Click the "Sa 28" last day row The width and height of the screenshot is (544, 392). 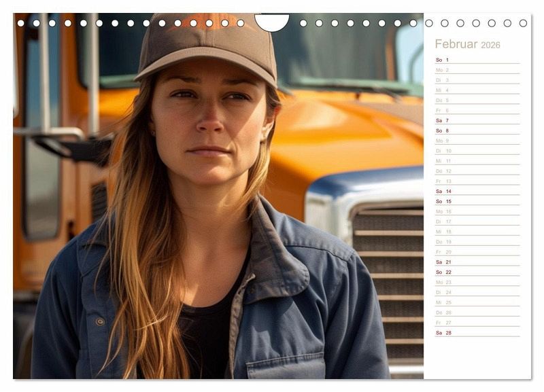pos(477,332)
